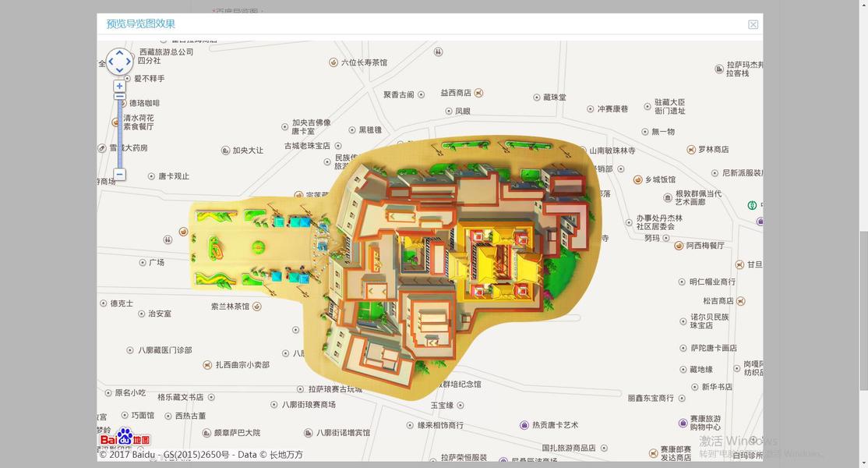The image size is (868, 468).
Task: Click the 凤眼 map label
Action: pyautogui.click(x=463, y=112)
